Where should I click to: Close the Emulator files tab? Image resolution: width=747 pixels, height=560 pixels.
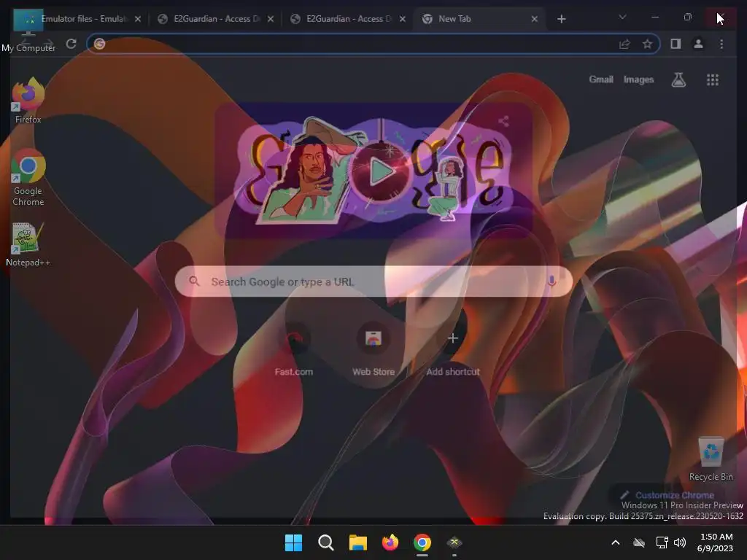(x=138, y=19)
